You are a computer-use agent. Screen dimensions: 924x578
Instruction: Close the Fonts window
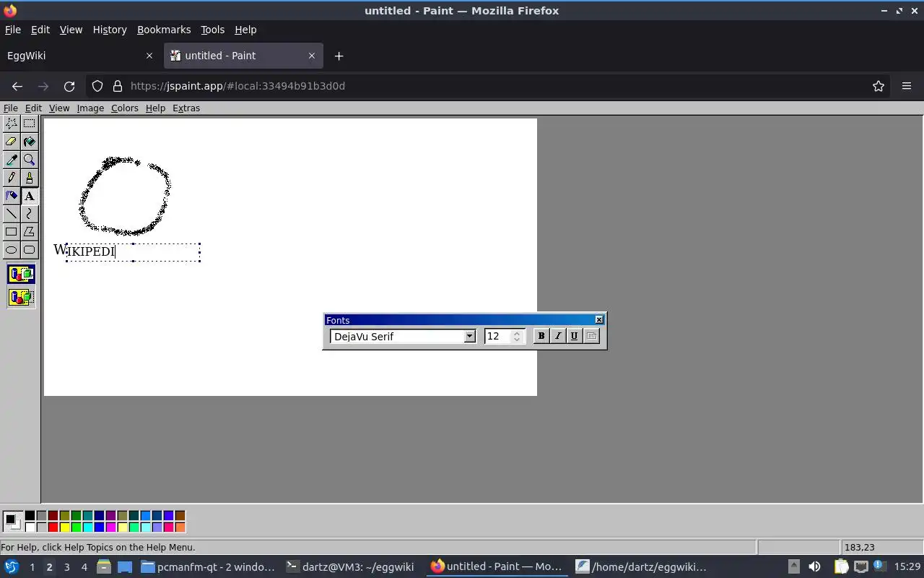(599, 320)
